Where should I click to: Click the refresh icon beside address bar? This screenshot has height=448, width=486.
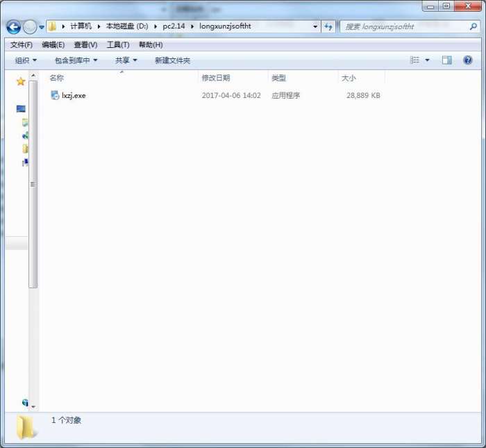[328, 26]
